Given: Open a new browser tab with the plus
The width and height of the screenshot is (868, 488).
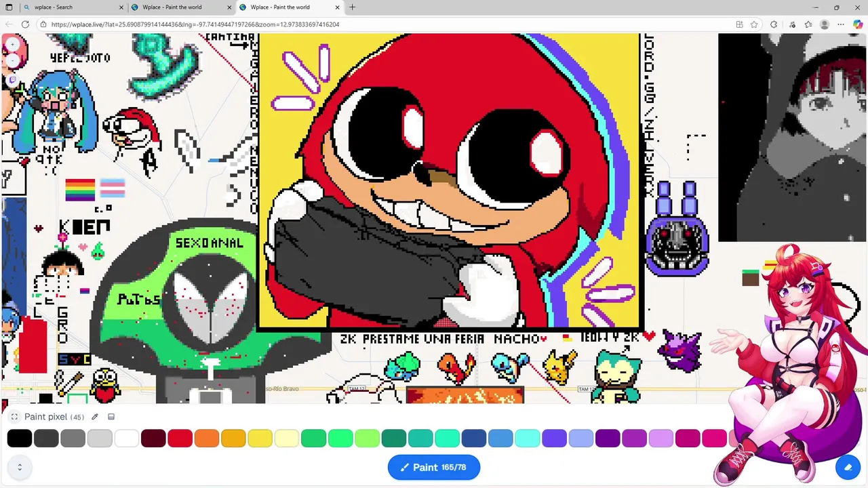Looking at the screenshot, I should pyautogui.click(x=352, y=7).
